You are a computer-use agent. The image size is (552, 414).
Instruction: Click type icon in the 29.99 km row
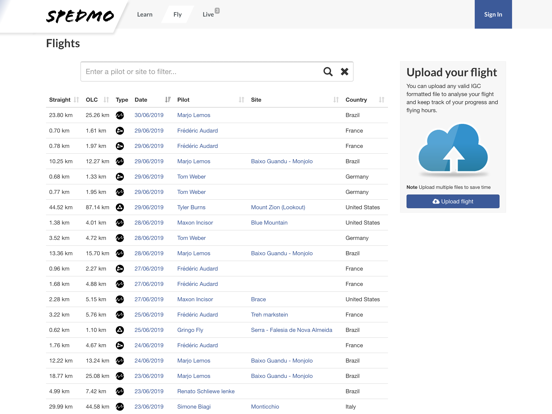point(120,407)
